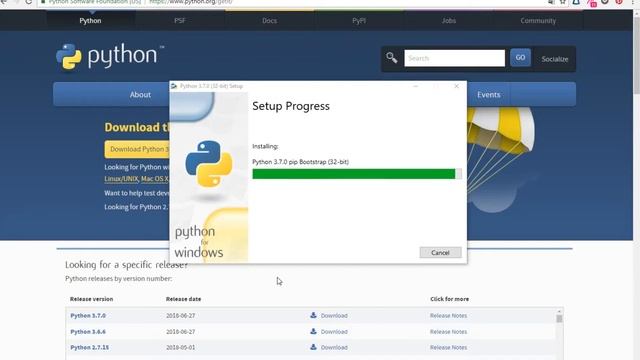Click the Python logo on the site header
This screenshot has height=360, width=640.
click(x=110, y=56)
